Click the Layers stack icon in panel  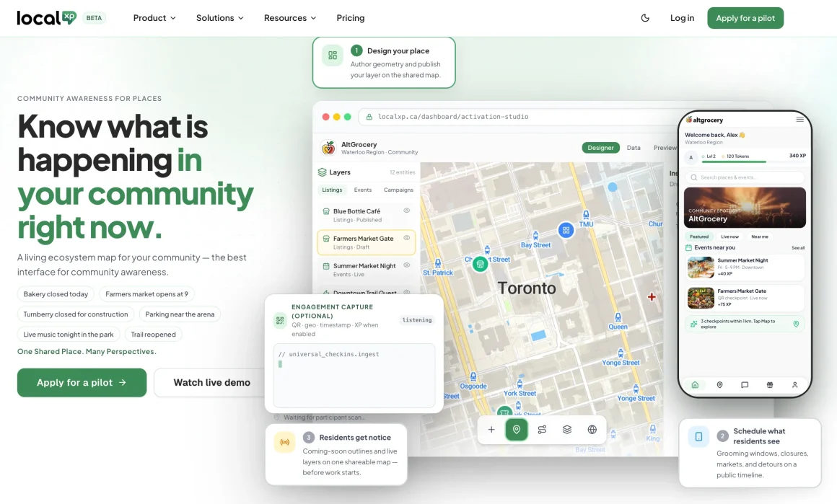tap(322, 172)
